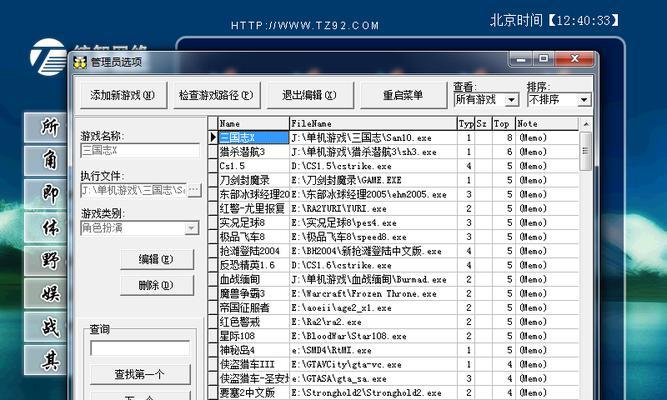Select the row 刀剑封魔录

pyautogui.click(x=393, y=180)
